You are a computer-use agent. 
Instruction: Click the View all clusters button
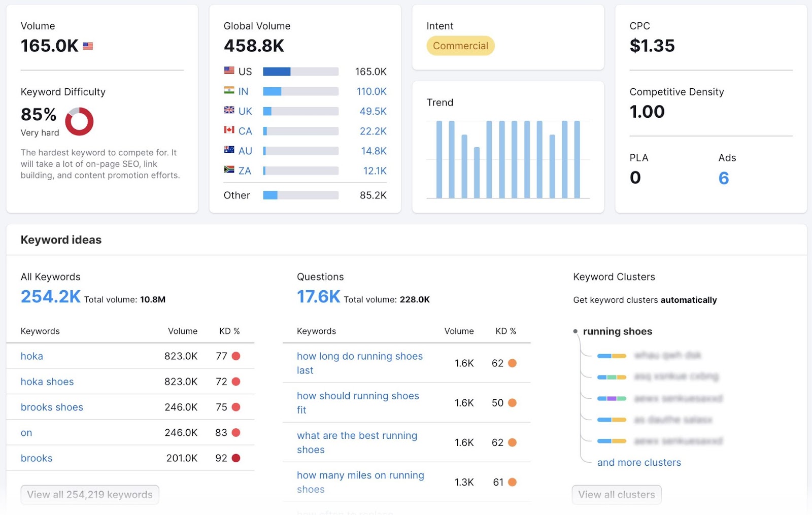(x=617, y=494)
